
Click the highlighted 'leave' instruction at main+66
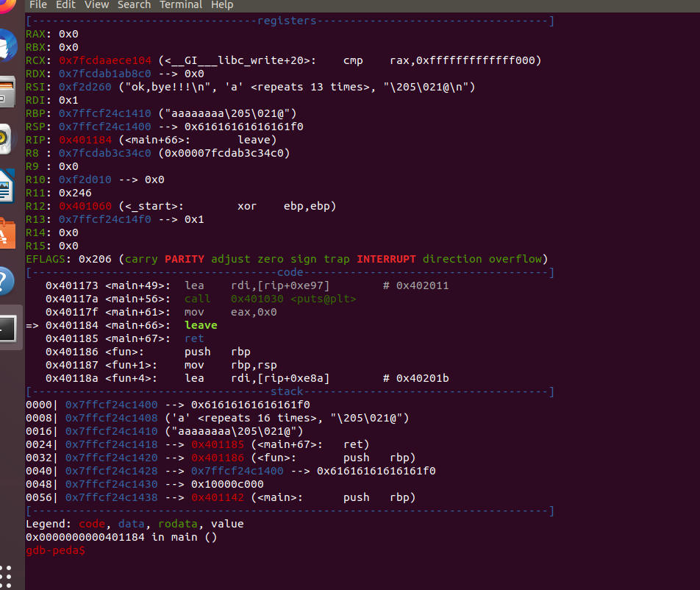[x=201, y=325]
